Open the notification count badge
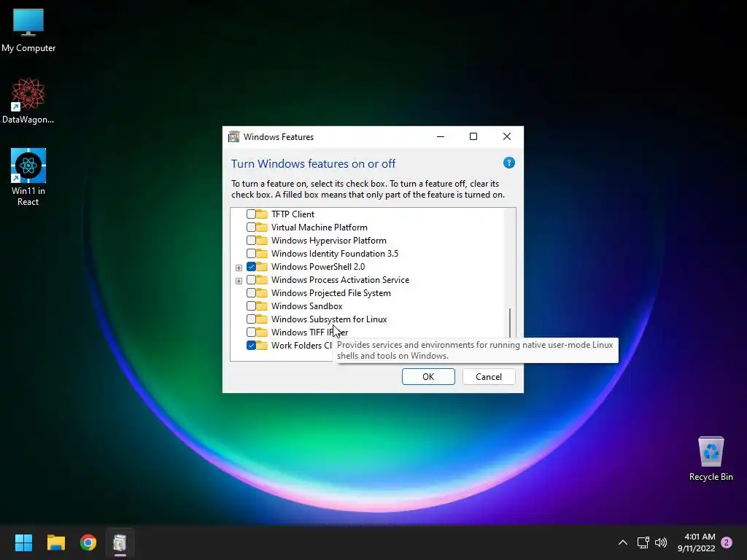Viewport: 747px width, 560px height. pos(727,542)
